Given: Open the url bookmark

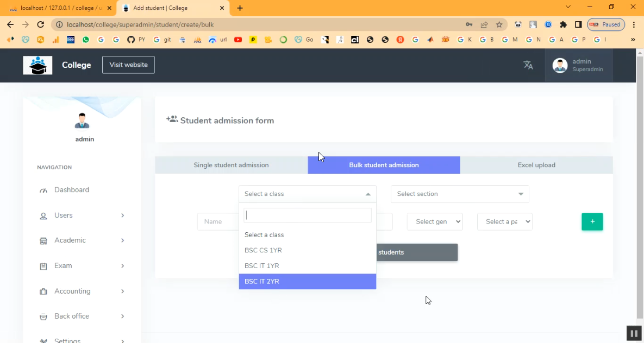Looking at the screenshot, I should coord(218,40).
